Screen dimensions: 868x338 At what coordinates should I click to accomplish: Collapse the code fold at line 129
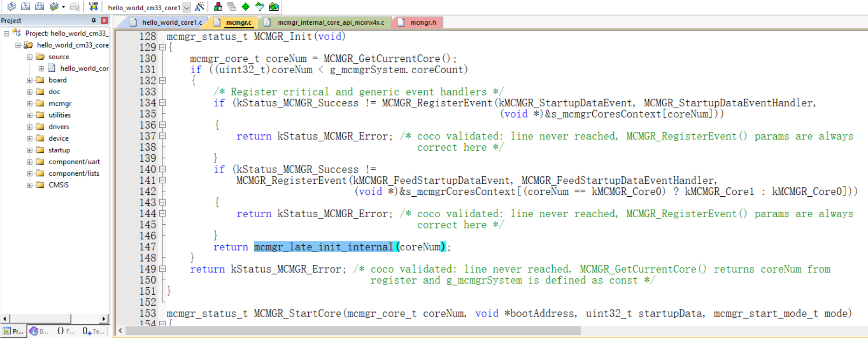(163, 47)
